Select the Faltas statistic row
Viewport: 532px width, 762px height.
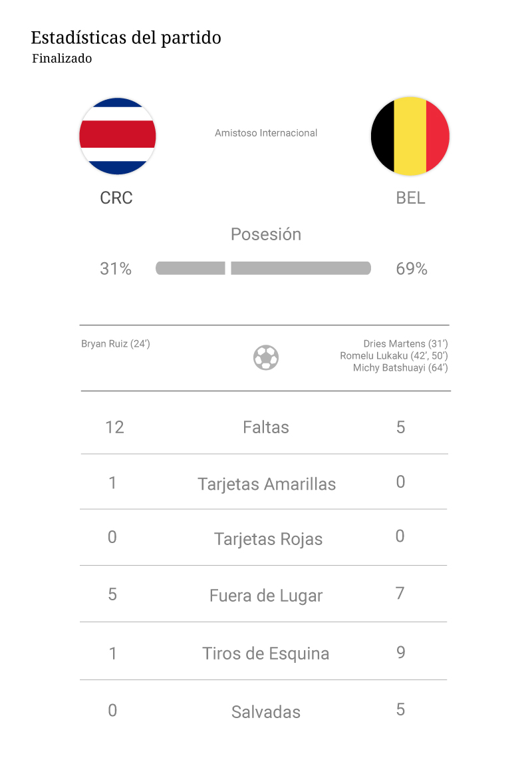(266, 427)
